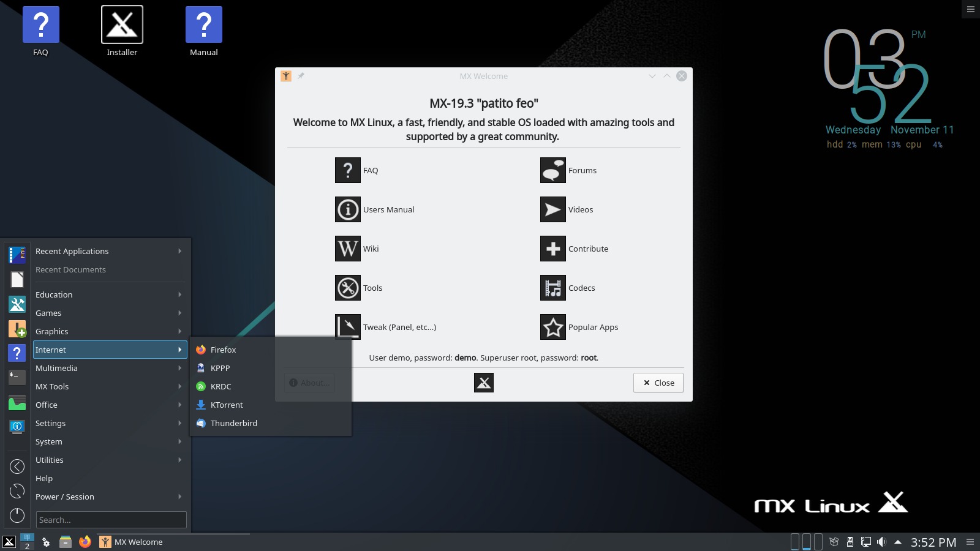The image size is (980, 551).
Task: Expand hidden system tray icons arrow
Action: click(898, 542)
